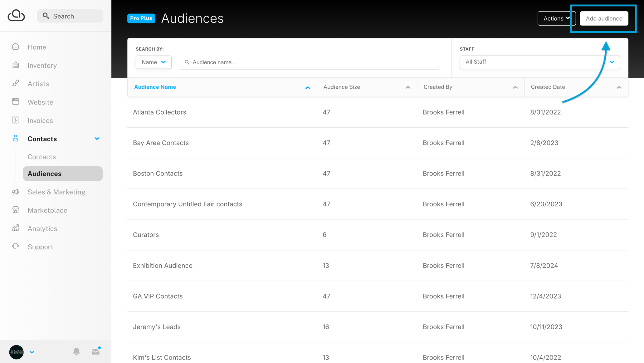
Task: Toggle the Audience Size sort direction
Action: [407, 88]
